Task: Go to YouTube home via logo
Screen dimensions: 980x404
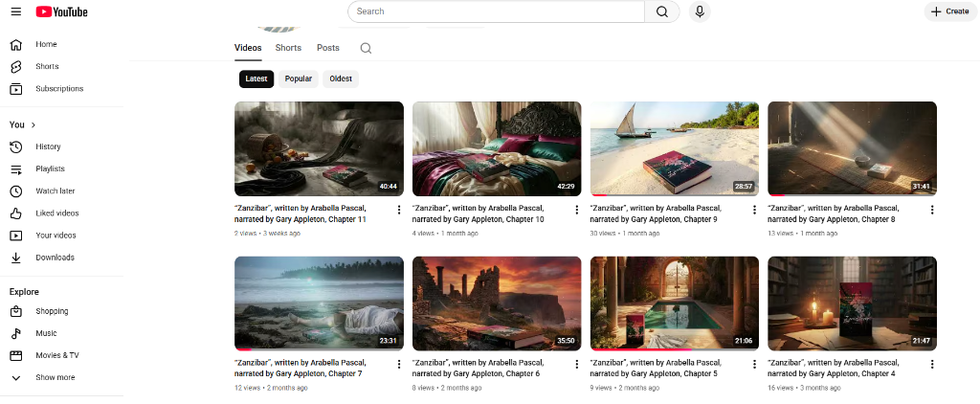Action: [61, 11]
